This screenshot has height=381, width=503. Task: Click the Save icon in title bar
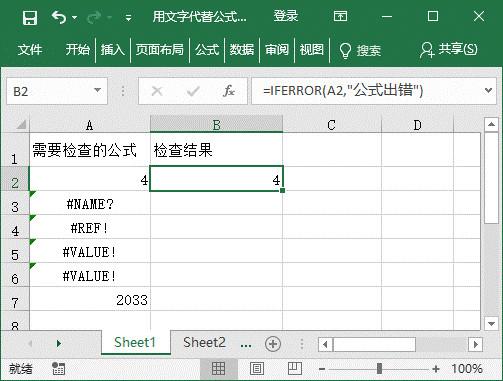pos(30,17)
